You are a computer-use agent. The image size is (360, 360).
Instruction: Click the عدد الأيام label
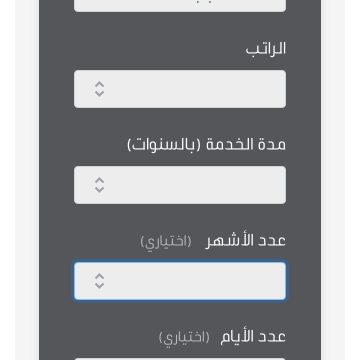point(253,337)
